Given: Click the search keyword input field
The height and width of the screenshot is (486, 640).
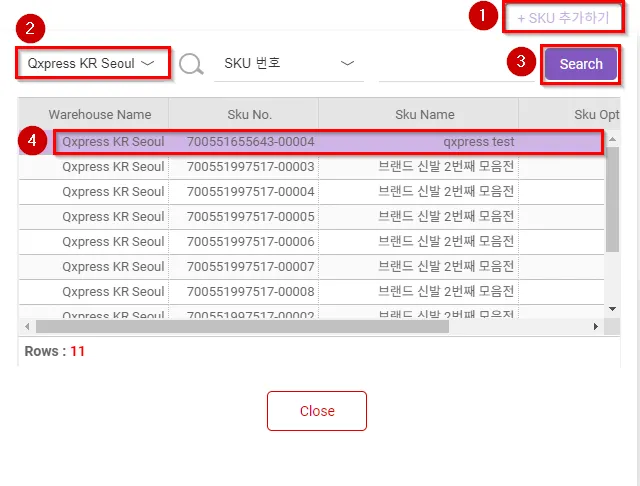Looking at the screenshot, I should coord(456,64).
